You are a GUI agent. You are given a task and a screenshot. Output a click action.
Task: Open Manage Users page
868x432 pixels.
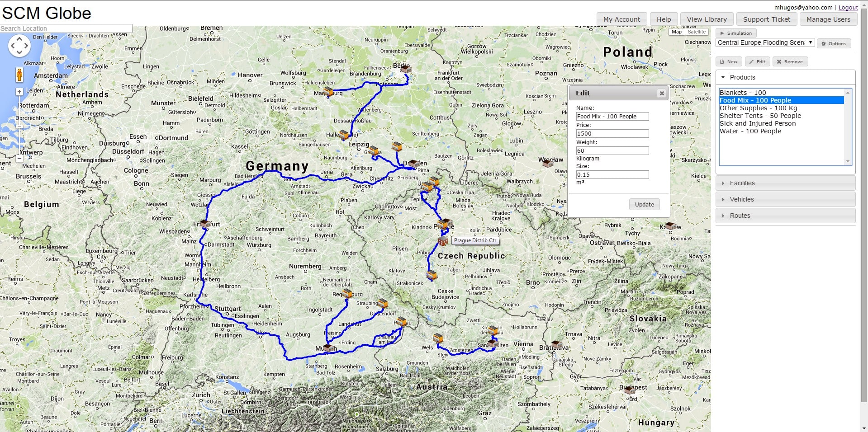pos(828,19)
